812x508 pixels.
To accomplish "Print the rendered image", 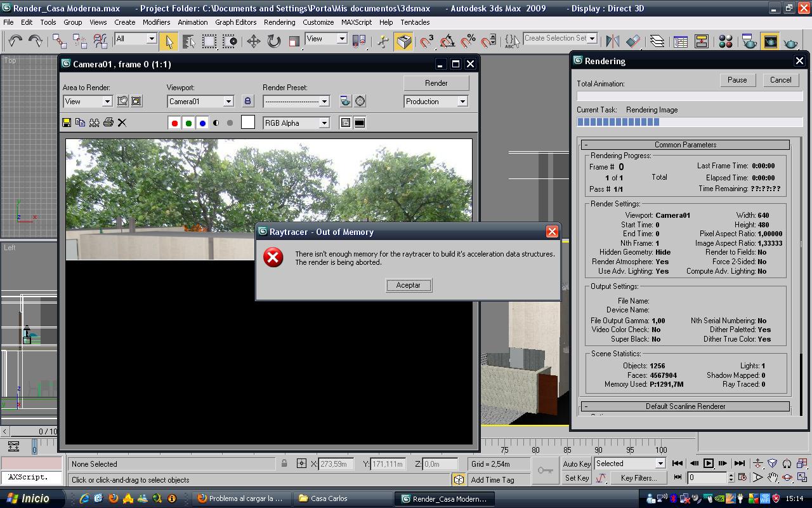I will [108, 123].
